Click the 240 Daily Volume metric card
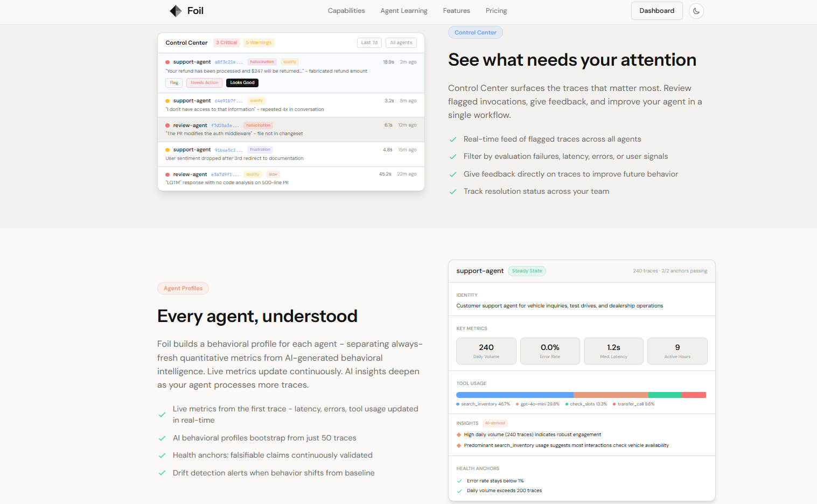Image resolution: width=817 pixels, height=504 pixels. point(486,351)
